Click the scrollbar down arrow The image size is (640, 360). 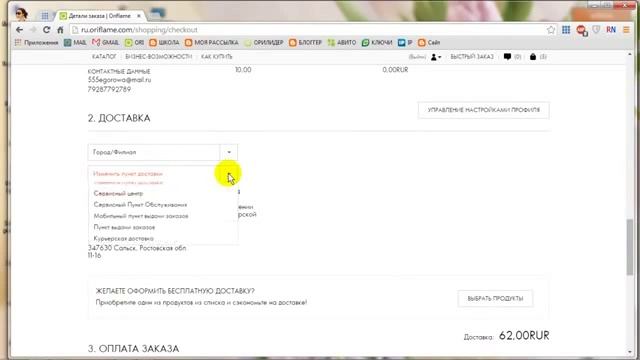(630, 352)
